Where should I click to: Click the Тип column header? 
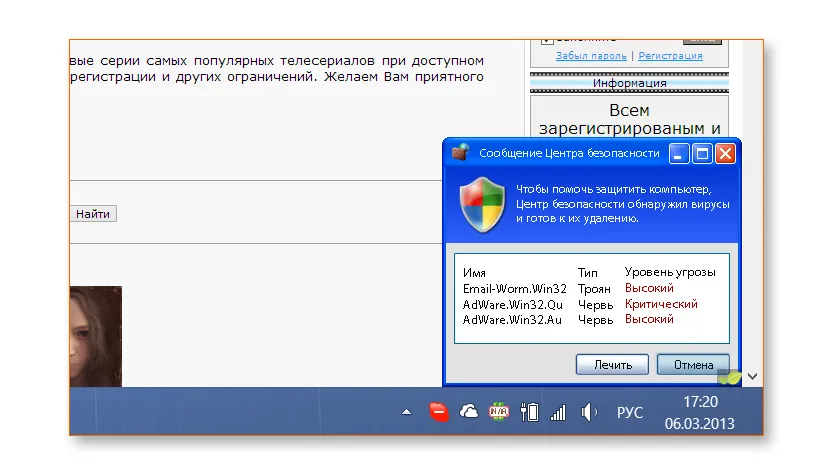[588, 273]
